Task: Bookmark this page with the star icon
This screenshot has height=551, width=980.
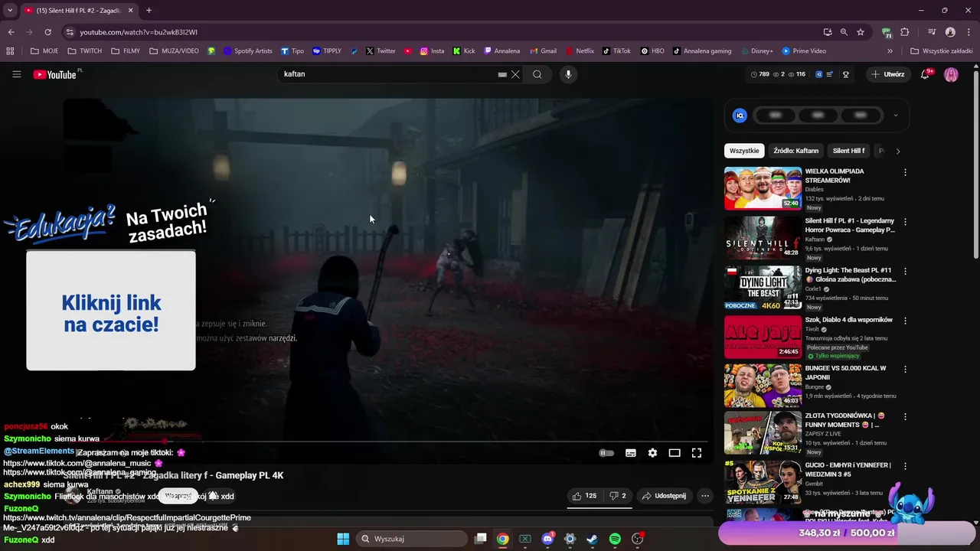Action: (861, 32)
